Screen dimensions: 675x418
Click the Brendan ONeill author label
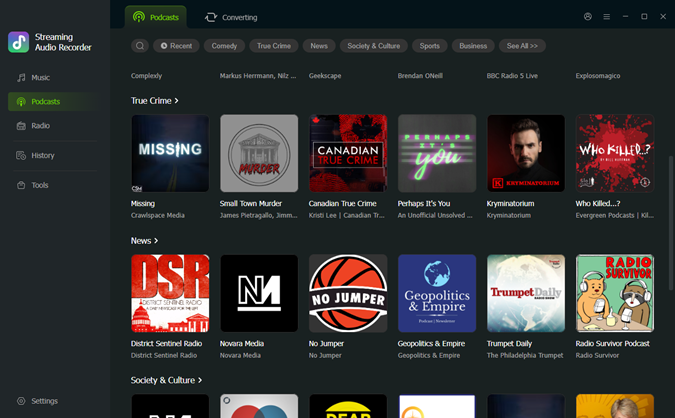[420, 76]
